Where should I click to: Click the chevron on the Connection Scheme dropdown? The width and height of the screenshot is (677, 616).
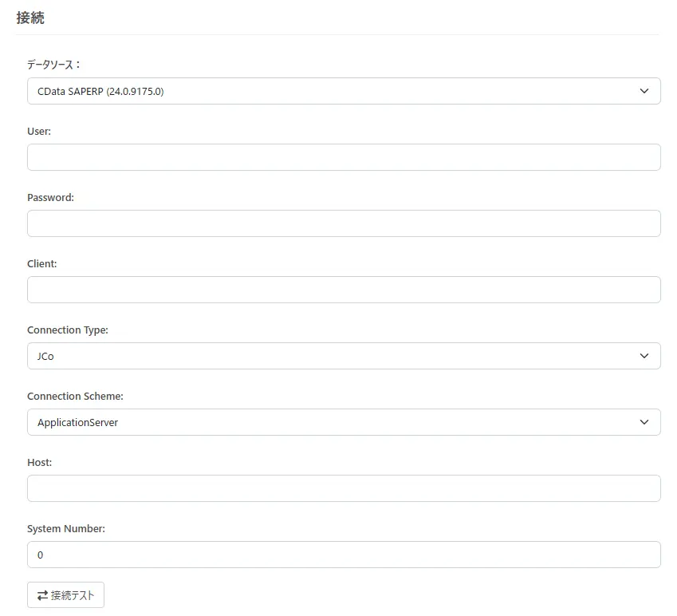point(644,422)
